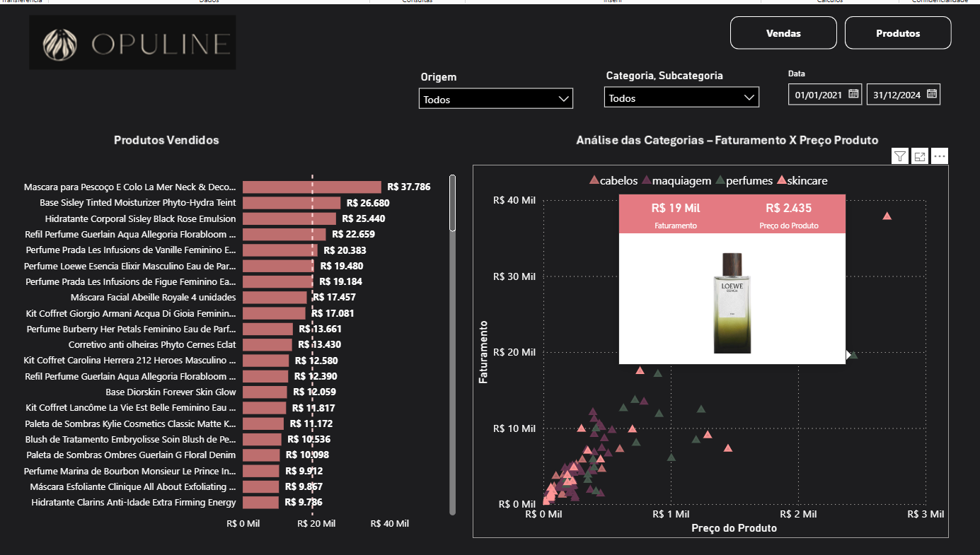Screen dimensions: 980x555
Task: Click the label Máscara Esfoliante Clinique All About
Action: click(x=133, y=486)
